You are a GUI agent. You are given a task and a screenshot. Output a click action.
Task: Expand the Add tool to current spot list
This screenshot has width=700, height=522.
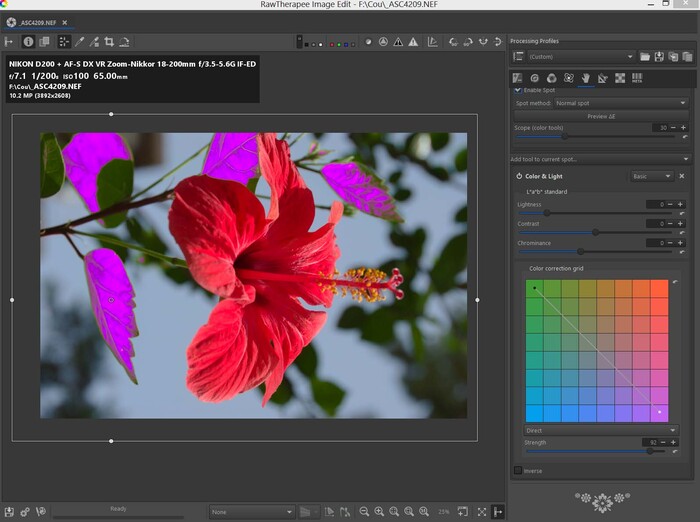pos(599,159)
